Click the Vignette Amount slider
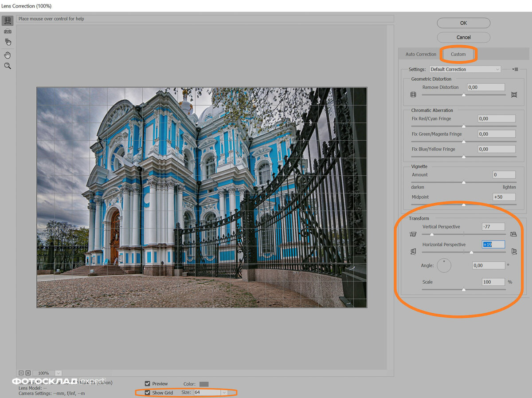532x398 pixels. coord(464,182)
